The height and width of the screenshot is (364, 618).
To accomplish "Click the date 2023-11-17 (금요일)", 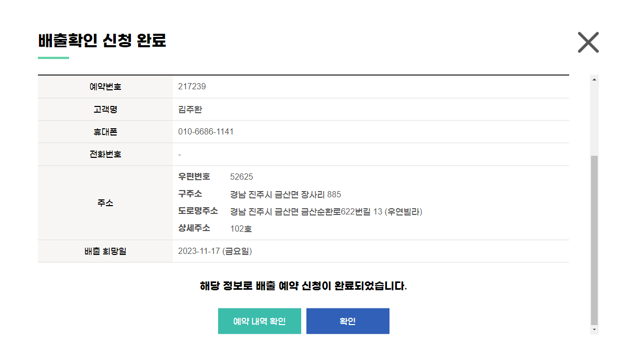I will 214,251.
